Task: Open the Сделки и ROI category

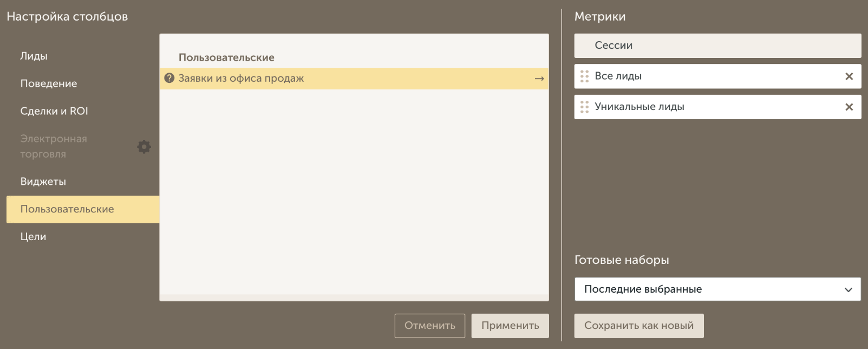Action: (54, 111)
